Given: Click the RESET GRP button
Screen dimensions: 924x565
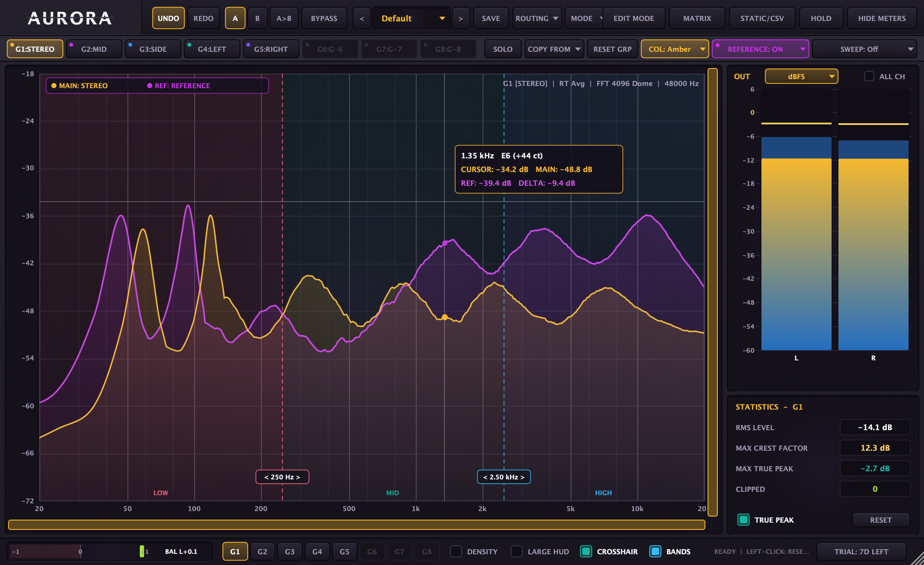Looking at the screenshot, I should 612,49.
